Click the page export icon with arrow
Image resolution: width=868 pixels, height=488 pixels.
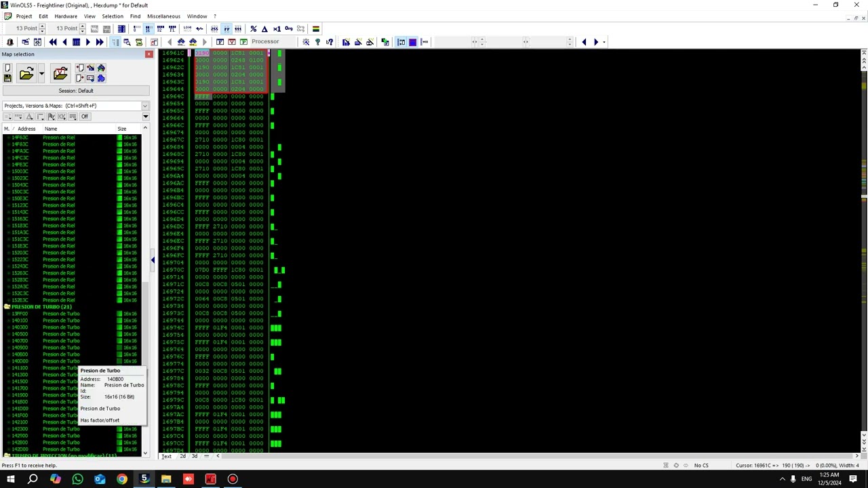click(x=79, y=79)
